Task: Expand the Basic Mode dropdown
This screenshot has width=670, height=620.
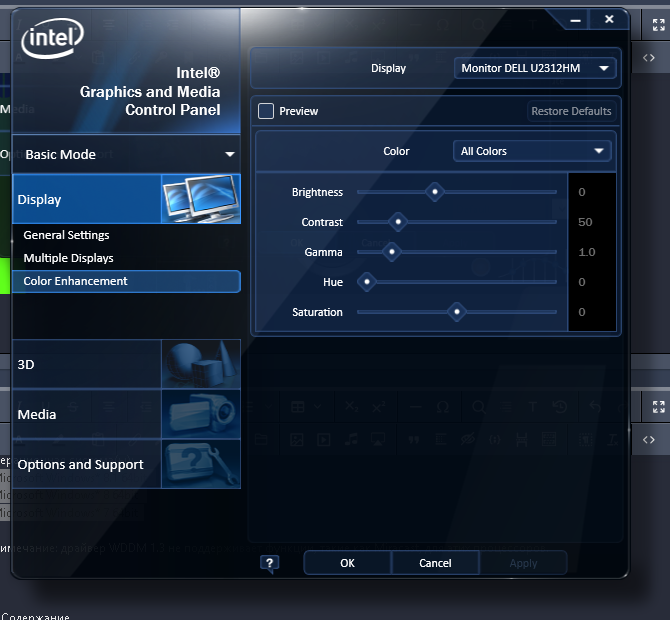Action: (x=126, y=154)
